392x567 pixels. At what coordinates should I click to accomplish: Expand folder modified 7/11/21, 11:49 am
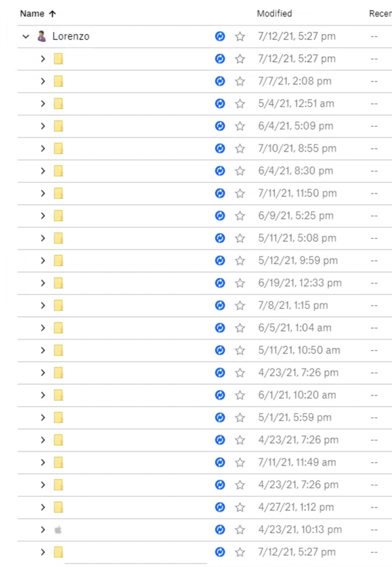click(x=43, y=462)
